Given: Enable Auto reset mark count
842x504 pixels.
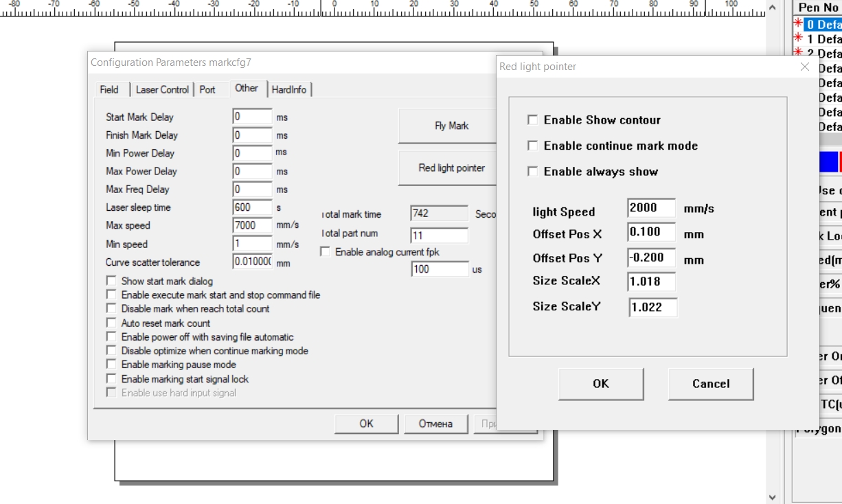Looking at the screenshot, I should [x=111, y=323].
